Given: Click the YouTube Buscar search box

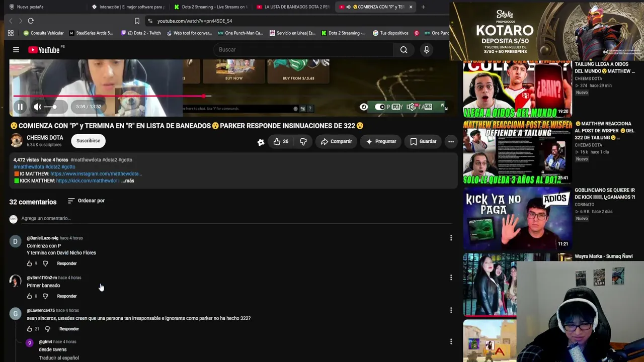Looking at the screenshot, I should pos(303,50).
